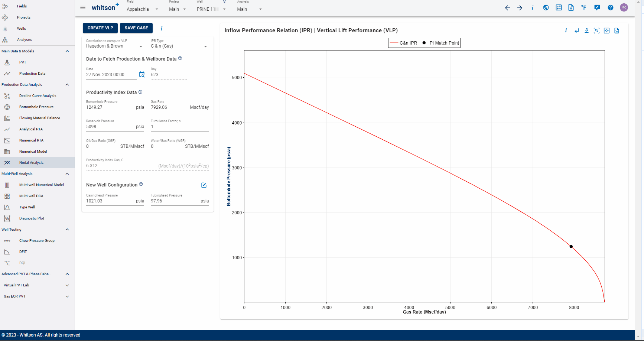Image resolution: width=644 pixels, height=341 pixels.
Task: Open Wells in the sidebar
Action: [x=37, y=29]
